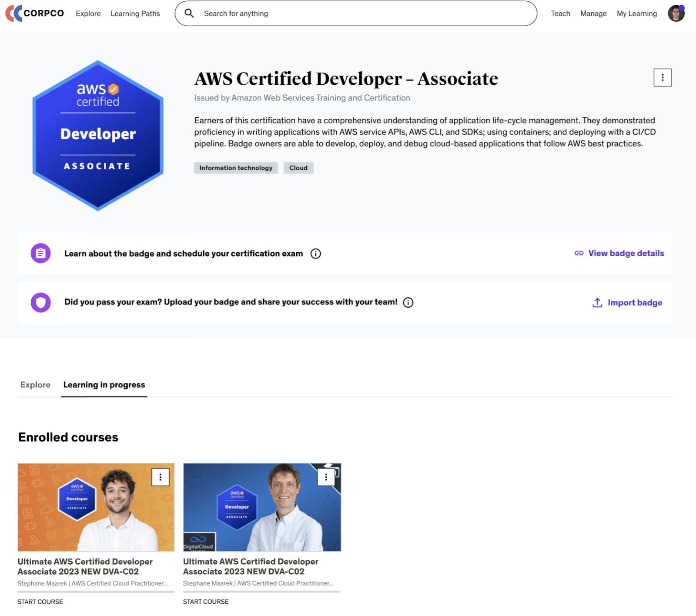Click the info icon after certification exam text
Image resolution: width=696 pixels, height=616 pixels.
tap(316, 254)
